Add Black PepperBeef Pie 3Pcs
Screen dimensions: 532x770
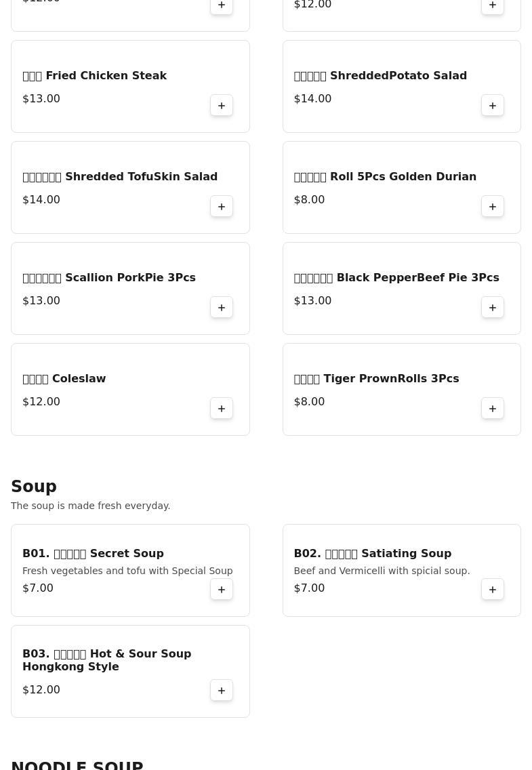tap(493, 308)
